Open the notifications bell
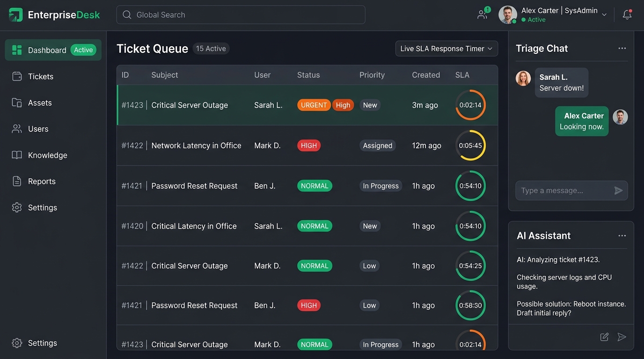Screen dimensions: 644x359 [x=627, y=14]
